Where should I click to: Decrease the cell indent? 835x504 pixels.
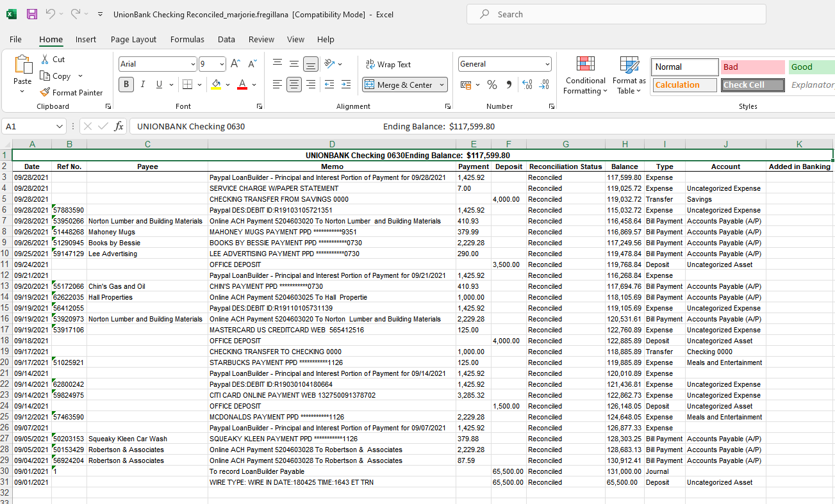[x=329, y=85]
